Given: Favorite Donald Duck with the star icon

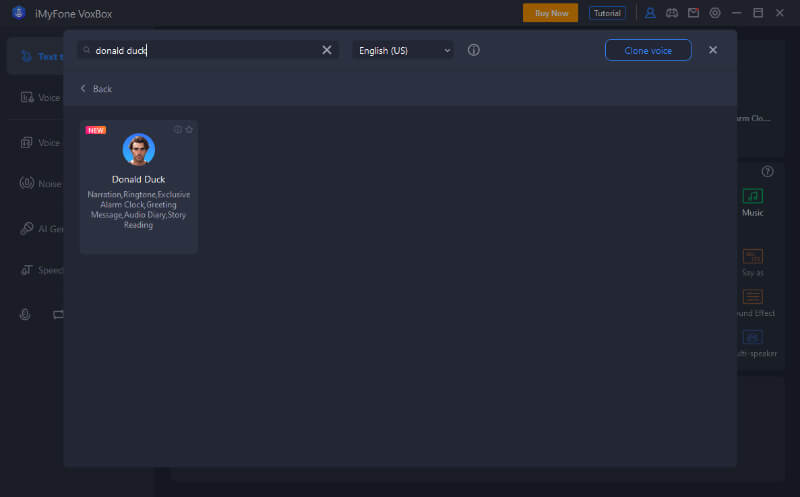Looking at the screenshot, I should 189,130.
